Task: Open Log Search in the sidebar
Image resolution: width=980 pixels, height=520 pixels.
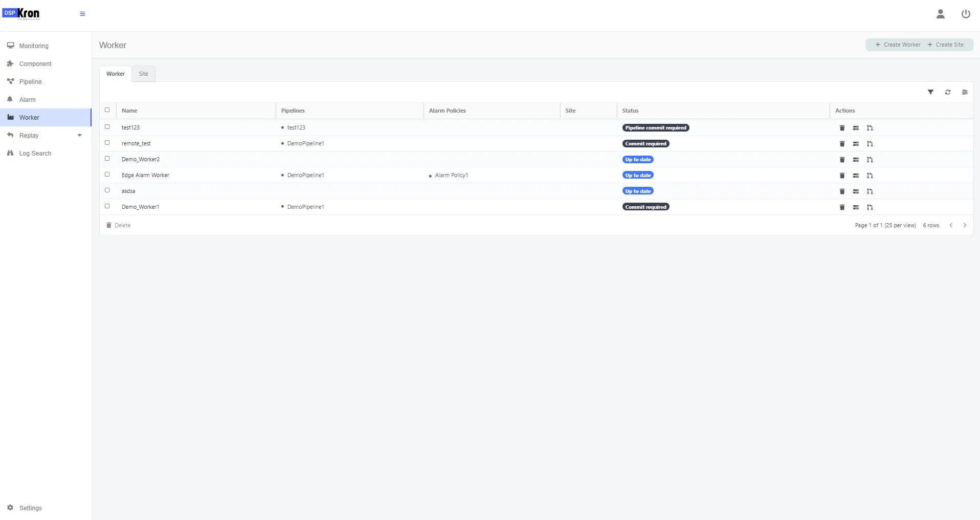Action: 46,154
